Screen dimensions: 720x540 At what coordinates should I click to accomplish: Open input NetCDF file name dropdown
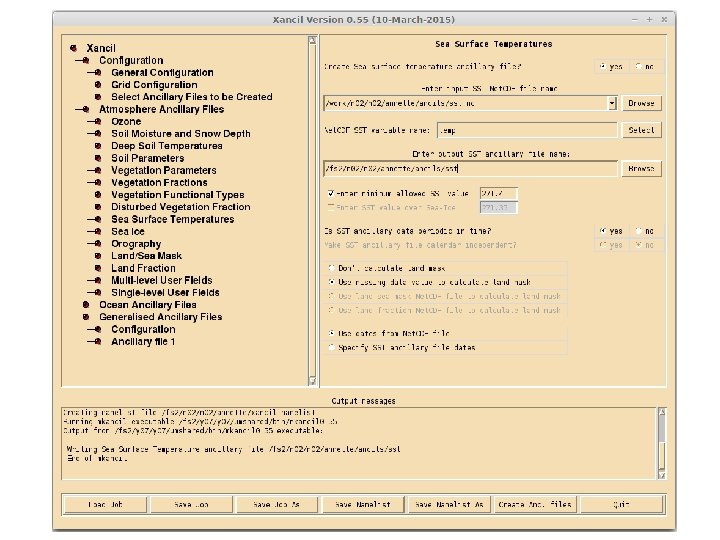(612, 103)
